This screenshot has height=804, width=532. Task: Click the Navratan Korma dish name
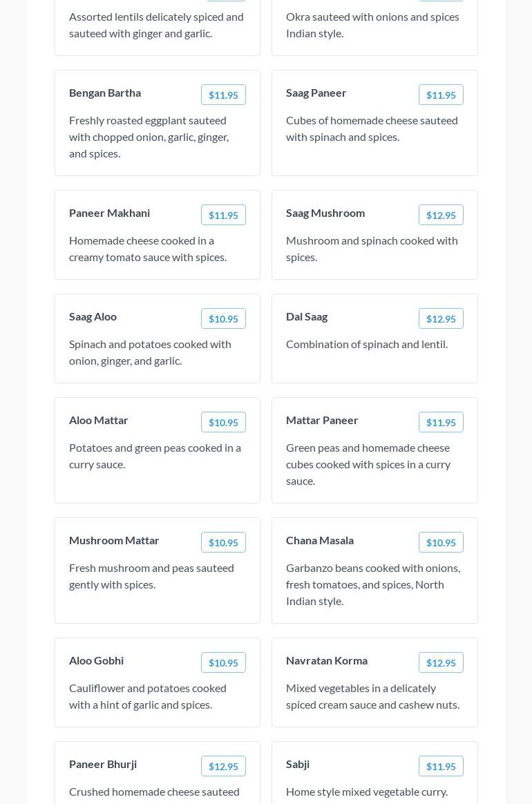(x=327, y=660)
